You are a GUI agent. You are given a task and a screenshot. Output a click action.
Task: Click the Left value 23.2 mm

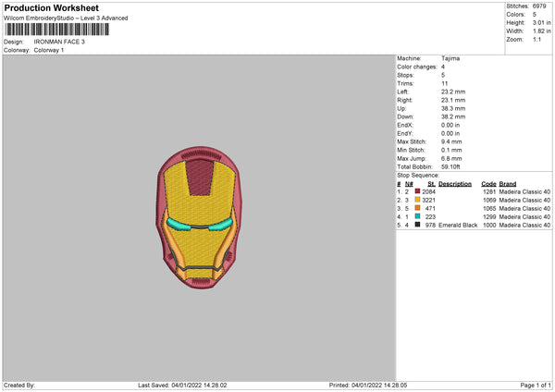point(453,92)
